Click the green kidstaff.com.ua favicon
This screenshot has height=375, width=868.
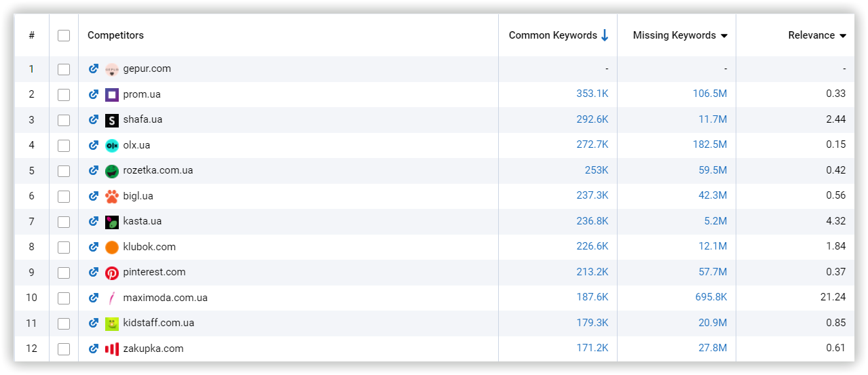112,323
